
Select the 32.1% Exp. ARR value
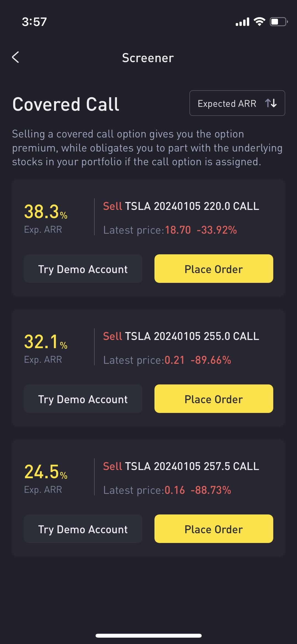(x=46, y=342)
